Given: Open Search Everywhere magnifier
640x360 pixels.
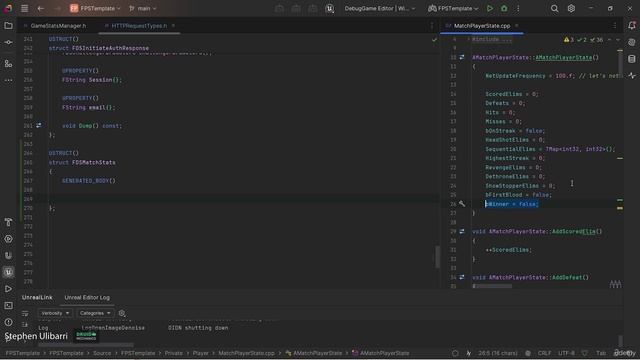Looking at the screenshot, I should tap(554, 8).
